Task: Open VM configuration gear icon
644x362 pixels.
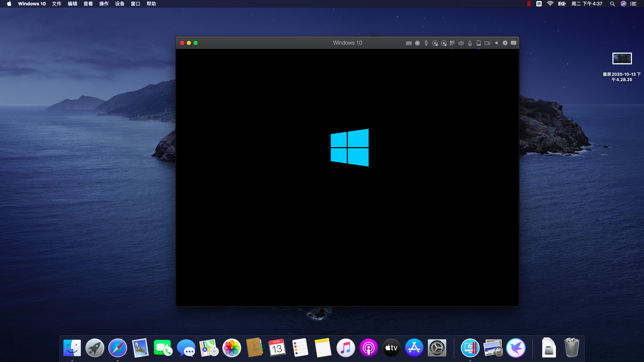Action: (x=505, y=43)
